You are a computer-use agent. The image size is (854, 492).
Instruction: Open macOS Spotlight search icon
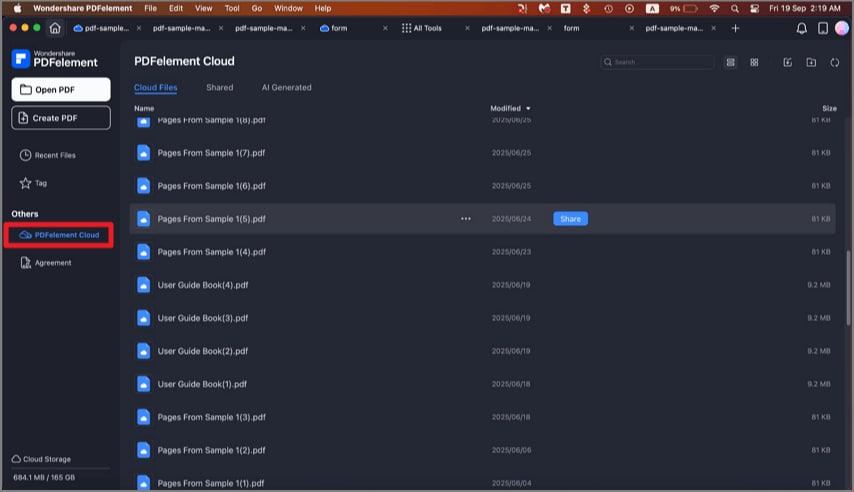tap(735, 8)
